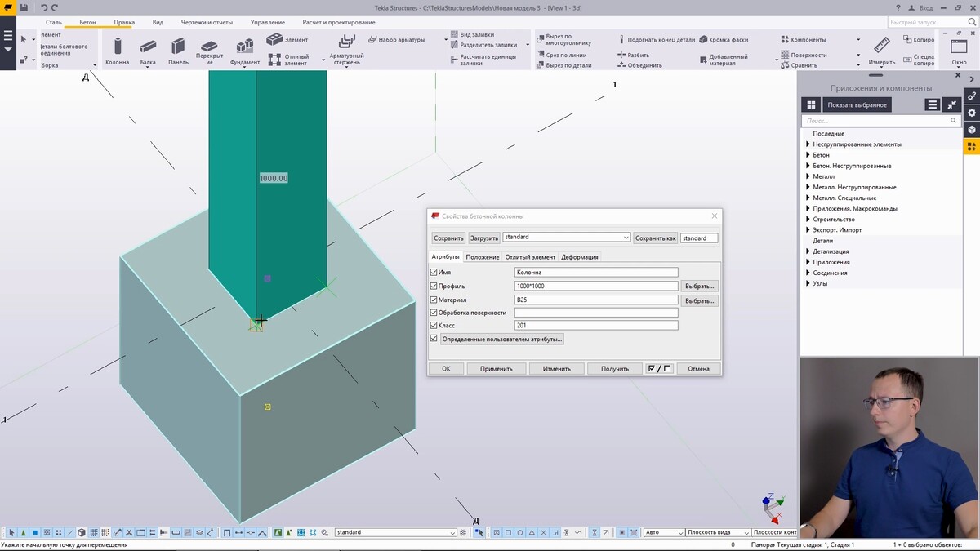Expand the Детализация group
Screen dimensions: 980x551
click(x=808, y=251)
